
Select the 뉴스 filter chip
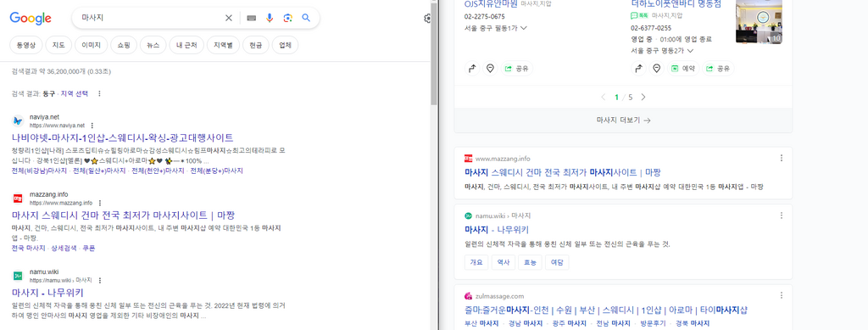tap(153, 46)
